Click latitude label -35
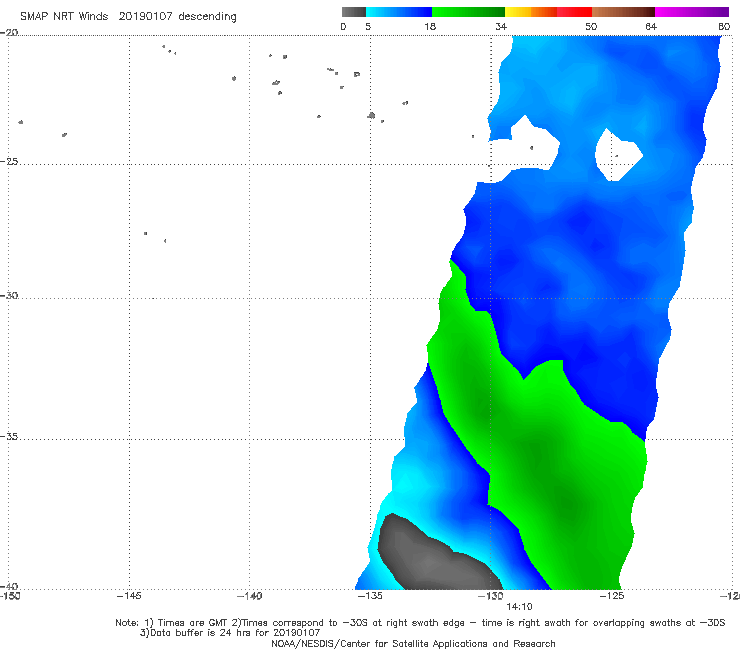This screenshot has height=650, width=740. pos(9,437)
